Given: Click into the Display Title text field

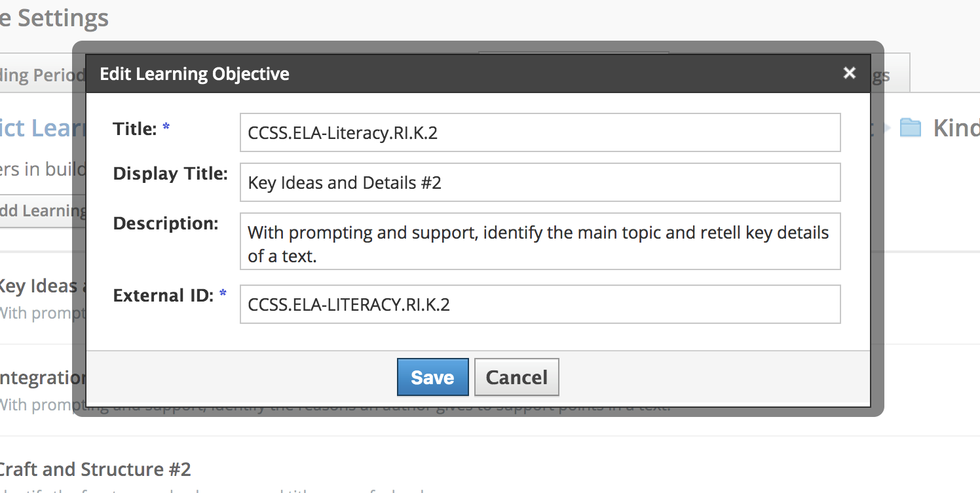Looking at the screenshot, I should tap(540, 182).
